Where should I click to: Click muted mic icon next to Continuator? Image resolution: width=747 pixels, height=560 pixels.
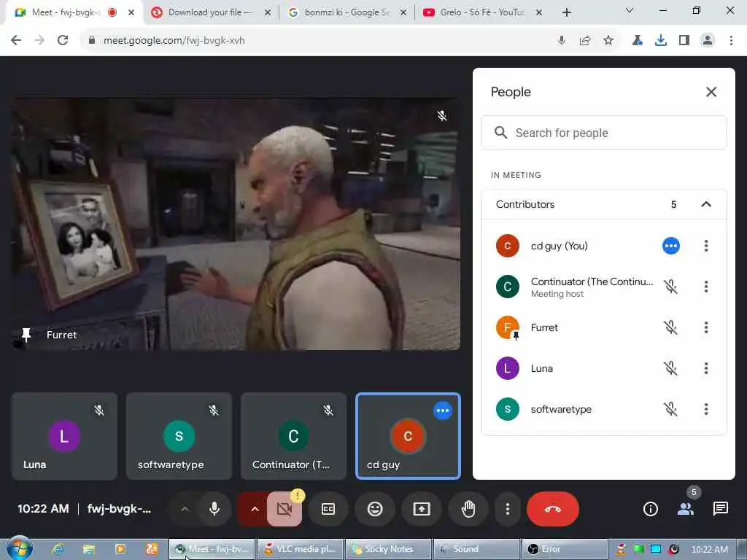(x=671, y=287)
